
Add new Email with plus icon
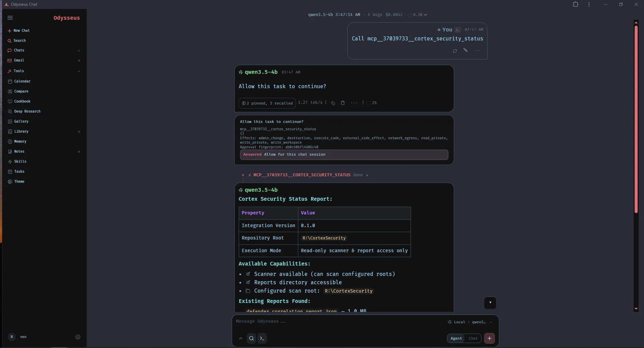[x=79, y=60]
